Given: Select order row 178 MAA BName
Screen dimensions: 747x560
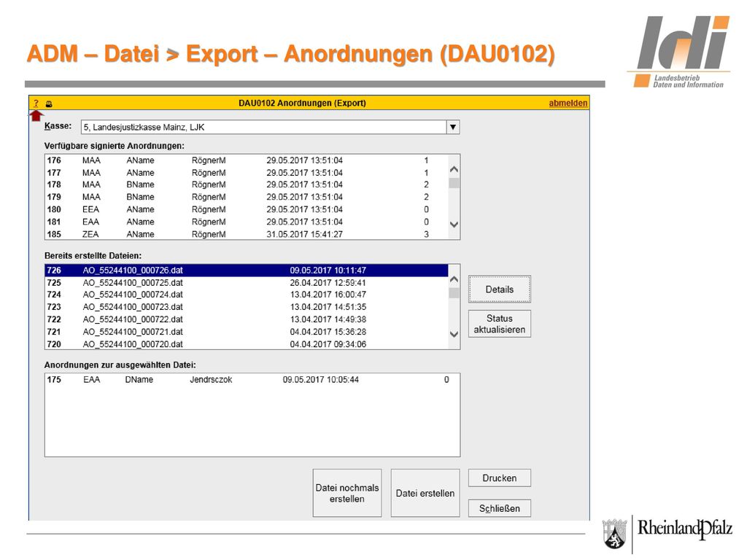Looking at the screenshot, I should tap(247, 184).
